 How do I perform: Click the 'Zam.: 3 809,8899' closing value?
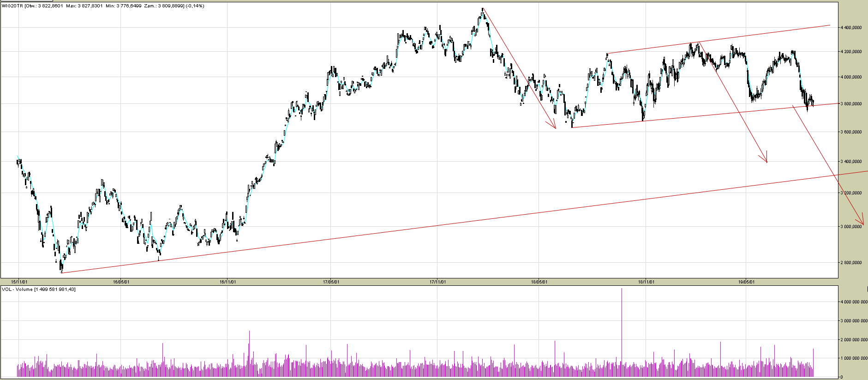click(164, 6)
